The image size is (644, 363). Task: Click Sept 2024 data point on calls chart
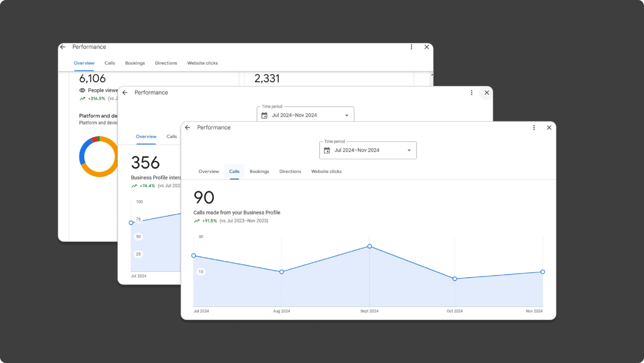[370, 246]
